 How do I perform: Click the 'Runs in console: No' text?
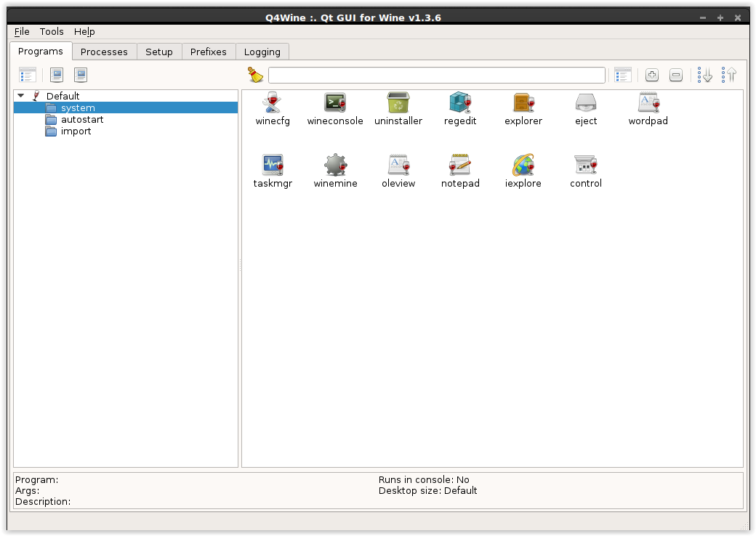pyautogui.click(x=424, y=479)
